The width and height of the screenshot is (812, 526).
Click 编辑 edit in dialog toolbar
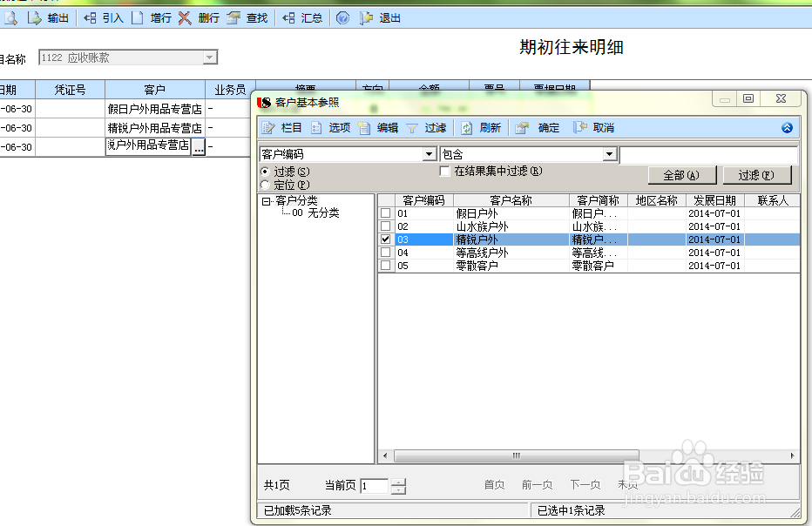pyautogui.click(x=378, y=128)
